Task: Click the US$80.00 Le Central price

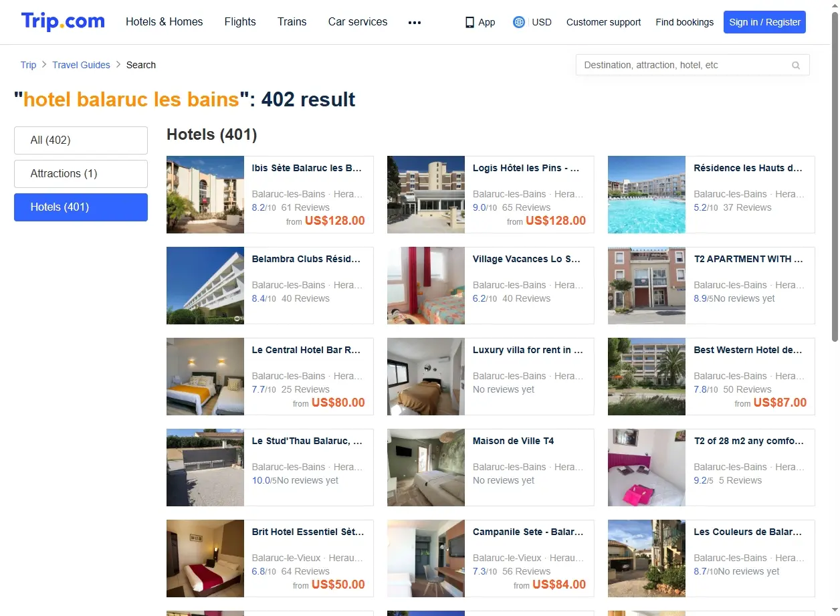Action: pos(338,403)
